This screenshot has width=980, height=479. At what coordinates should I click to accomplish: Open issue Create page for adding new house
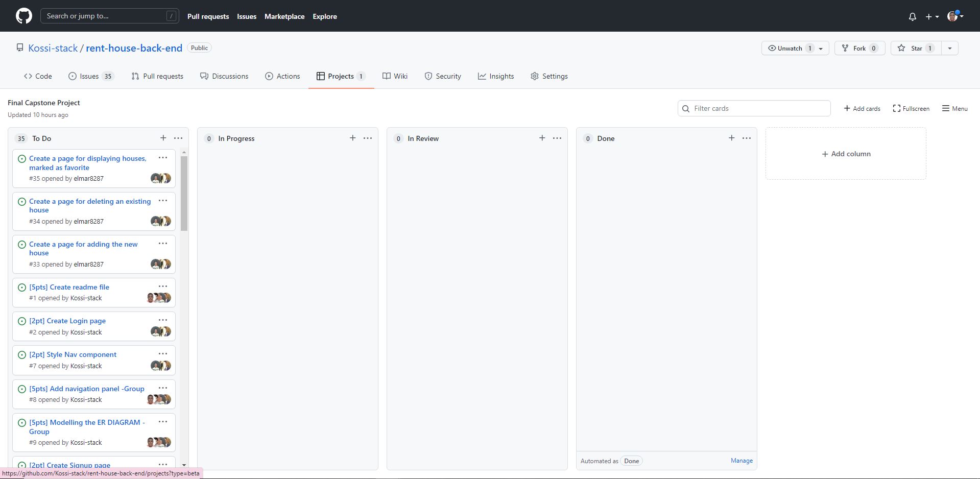[83, 249]
